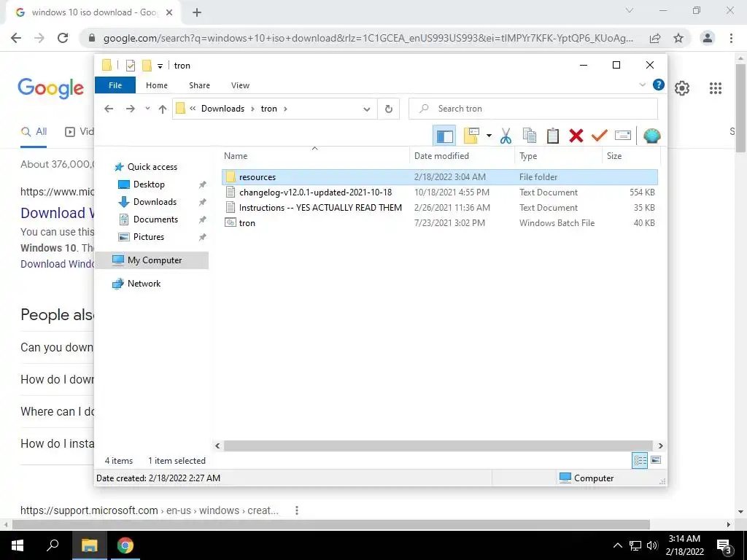Screen dimensions: 747x560
Task: Click the red X Delete icon
Action: point(576,136)
